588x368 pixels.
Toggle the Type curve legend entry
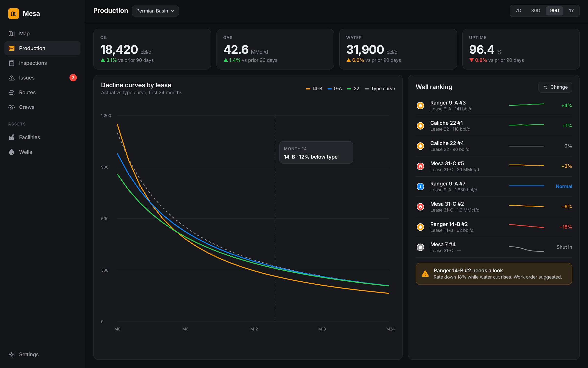pyautogui.click(x=380, y=89)
